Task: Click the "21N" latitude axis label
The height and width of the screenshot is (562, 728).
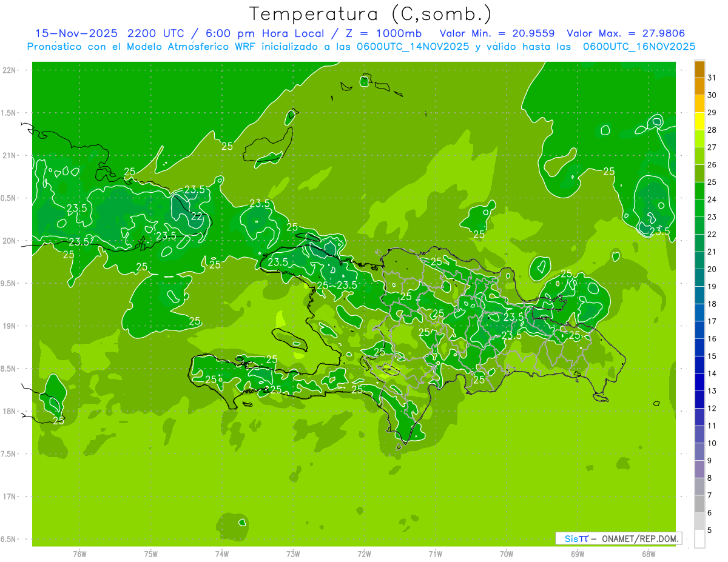Action: (9, 156)
